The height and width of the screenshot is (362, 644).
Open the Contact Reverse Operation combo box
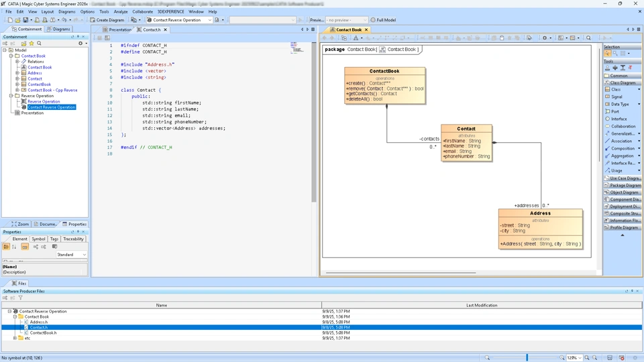tap(178, 20)
